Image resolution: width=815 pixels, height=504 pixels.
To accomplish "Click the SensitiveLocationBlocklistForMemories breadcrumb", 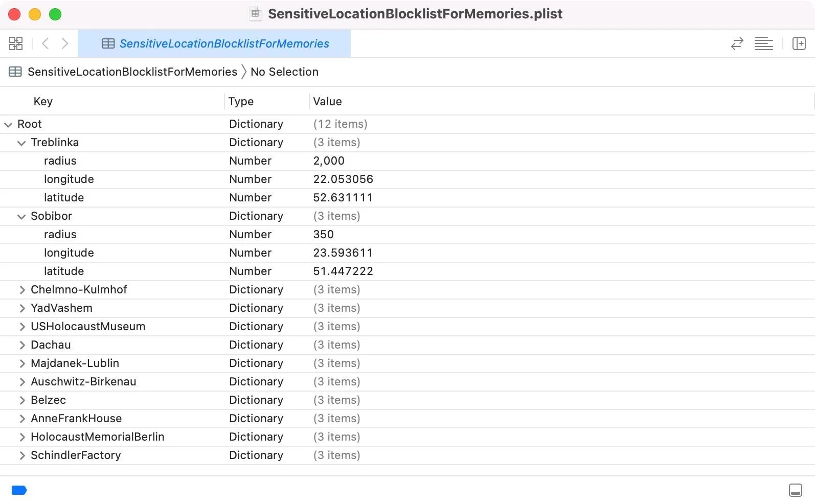I will click(x=132, y=72).
